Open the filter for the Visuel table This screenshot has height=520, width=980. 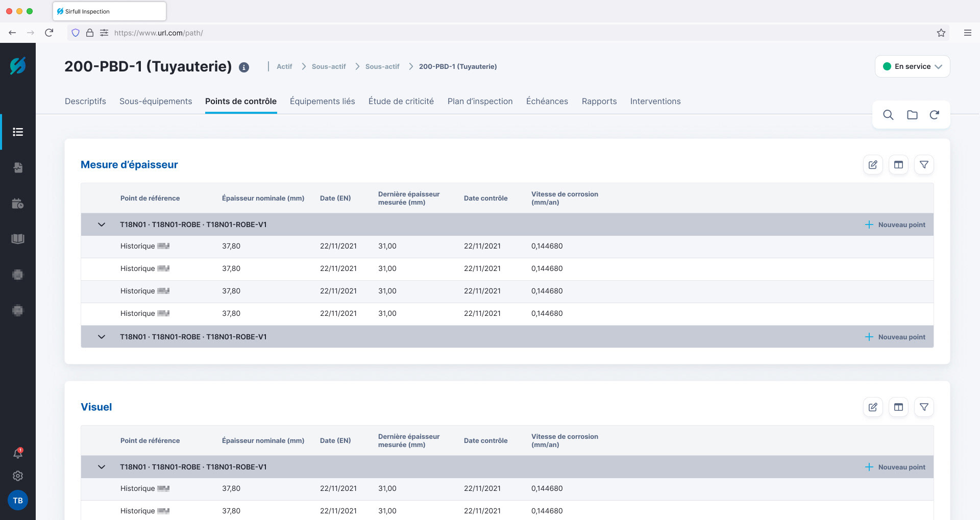pyautogui.click(x=924, y=407)
